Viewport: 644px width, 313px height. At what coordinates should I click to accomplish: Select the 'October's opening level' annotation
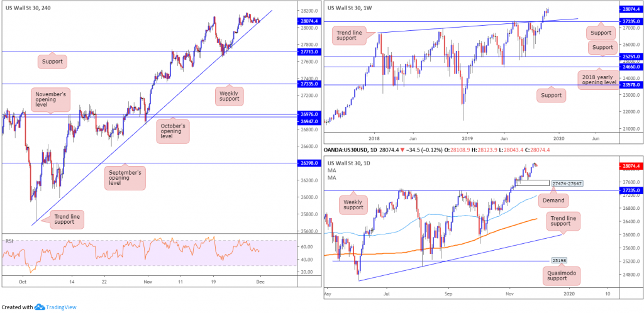tap(172, 130)
